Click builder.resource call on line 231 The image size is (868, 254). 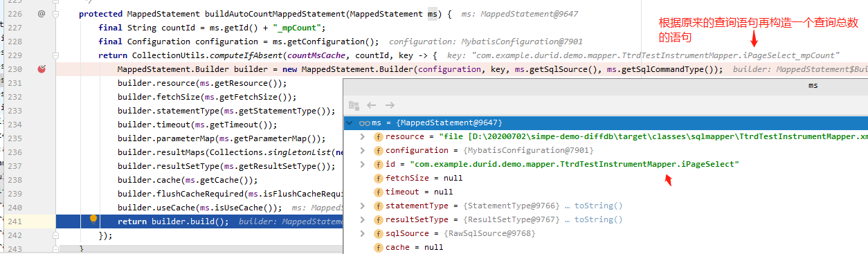click(156, 83)
